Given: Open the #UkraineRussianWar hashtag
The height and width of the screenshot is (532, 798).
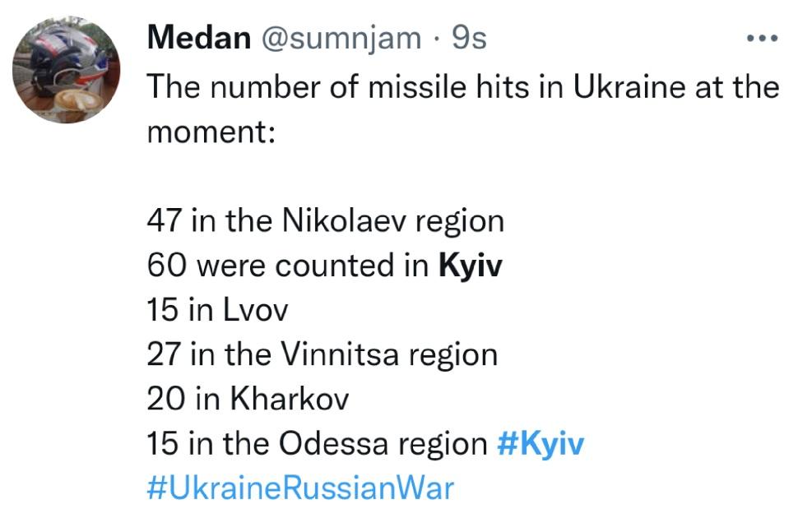Looking at the screenshot, I should tap(300, 488).
